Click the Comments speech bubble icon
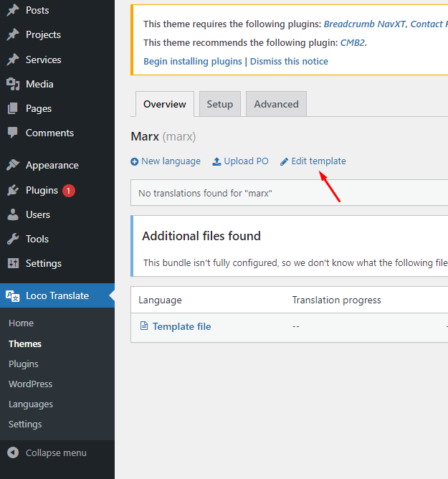 point(13,133)
